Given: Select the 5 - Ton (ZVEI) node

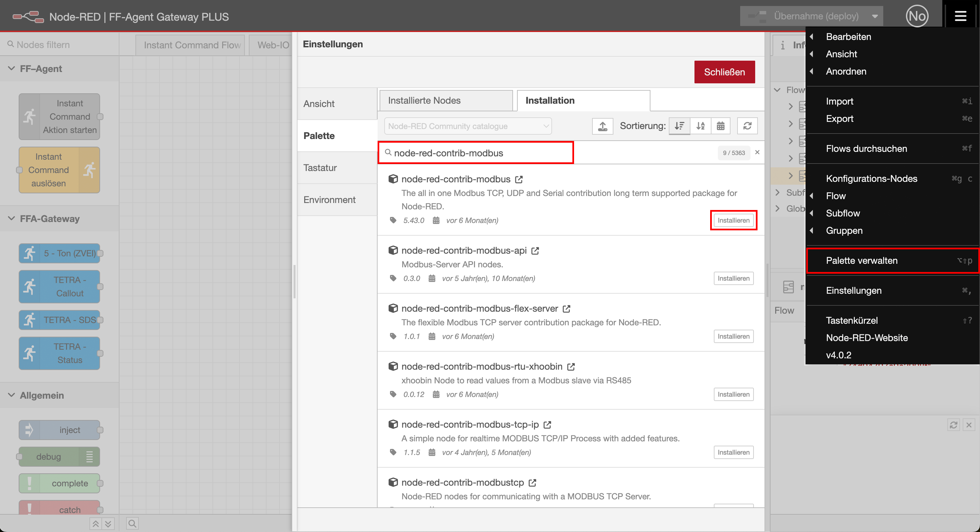Looking at the screenshot, I should coord(59,253).
